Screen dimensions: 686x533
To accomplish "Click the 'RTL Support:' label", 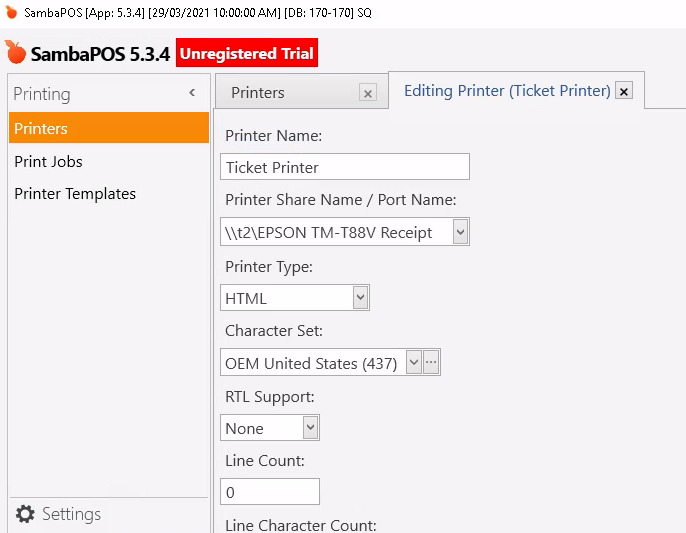I will coord(270,396).
